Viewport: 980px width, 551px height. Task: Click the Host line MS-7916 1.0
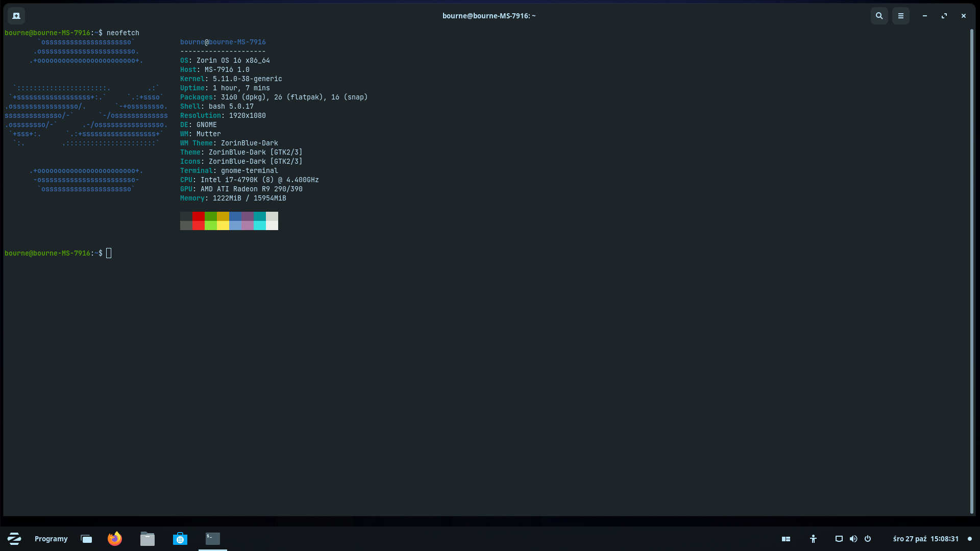pos(215,69)
